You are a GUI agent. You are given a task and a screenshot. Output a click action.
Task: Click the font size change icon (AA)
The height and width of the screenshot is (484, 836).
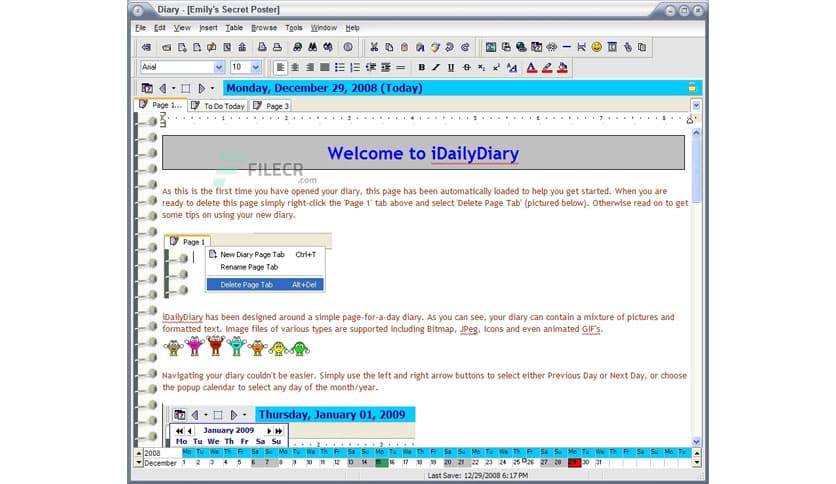coord(512,68)
